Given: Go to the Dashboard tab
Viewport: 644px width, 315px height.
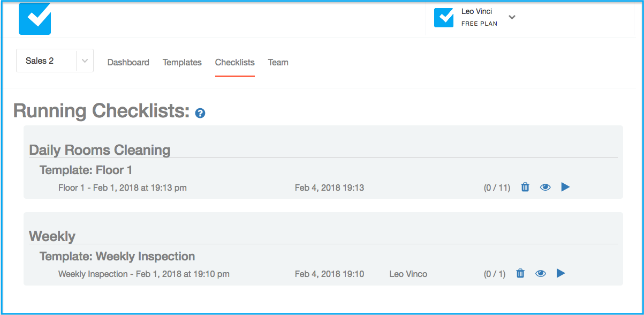Looking at the screenshot, I should (x=128, y=62).
